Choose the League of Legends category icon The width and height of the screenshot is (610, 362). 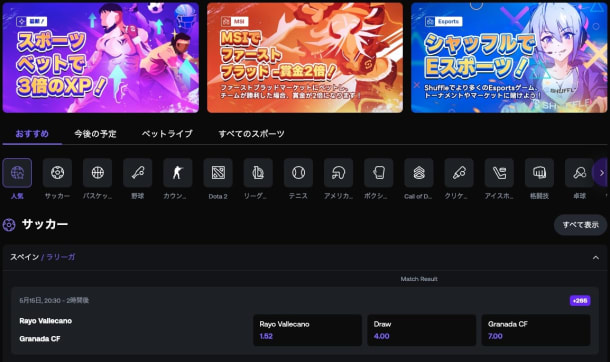pyautogui.click(x=258, y=173)
